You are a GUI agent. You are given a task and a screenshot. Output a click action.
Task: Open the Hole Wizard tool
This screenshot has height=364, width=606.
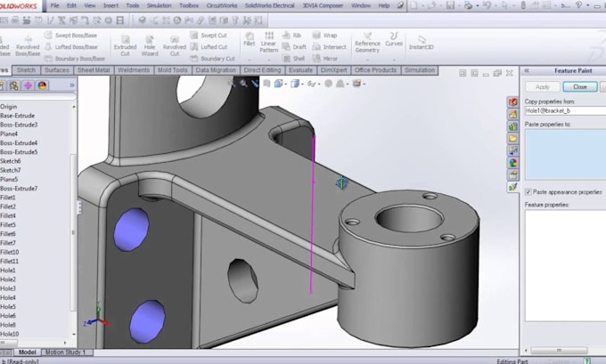[x=150, y=45]
